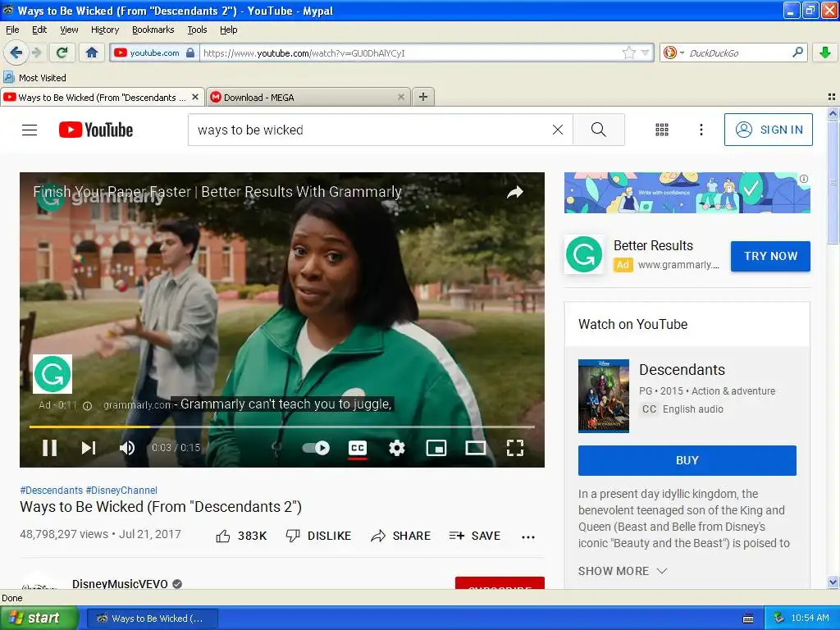Click the search magnifier in DuckDuckGo box

(x=797, y=52)
